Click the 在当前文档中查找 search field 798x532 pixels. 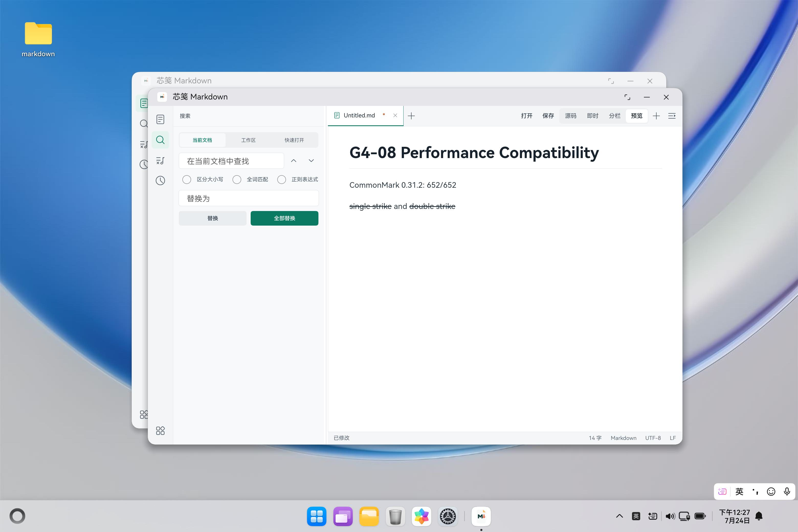231,161
